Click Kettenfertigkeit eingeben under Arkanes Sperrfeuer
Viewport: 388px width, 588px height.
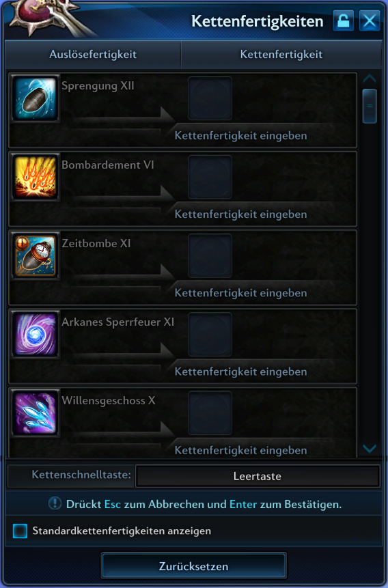240,372
